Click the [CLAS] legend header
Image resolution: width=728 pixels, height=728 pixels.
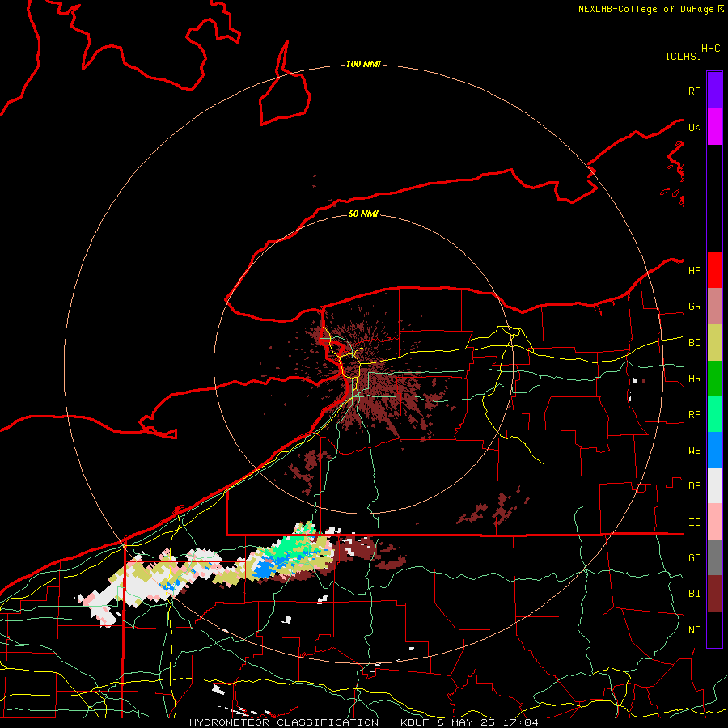pos(683,56)
